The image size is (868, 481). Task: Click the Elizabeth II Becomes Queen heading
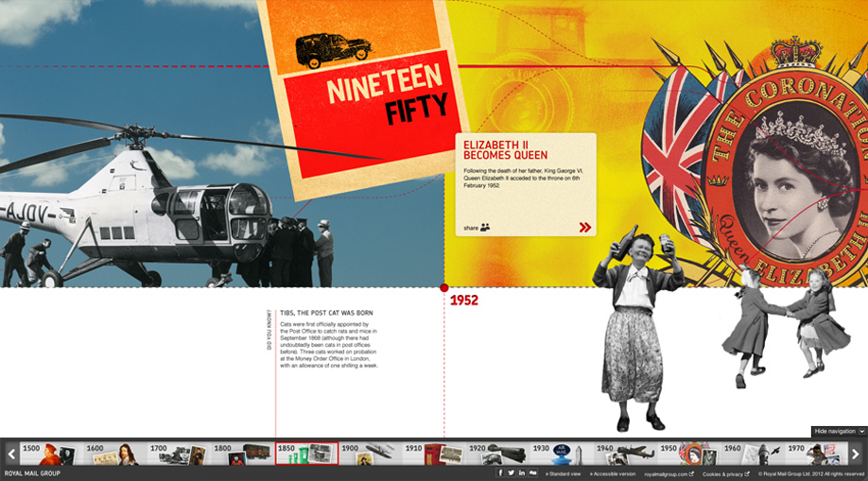505,150
